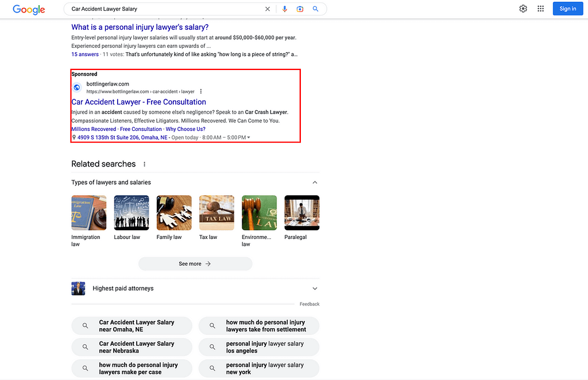Click the Highest paid attorneys thumbnail image
Viewport: 588px width, 380px height.
pos(78,289)
